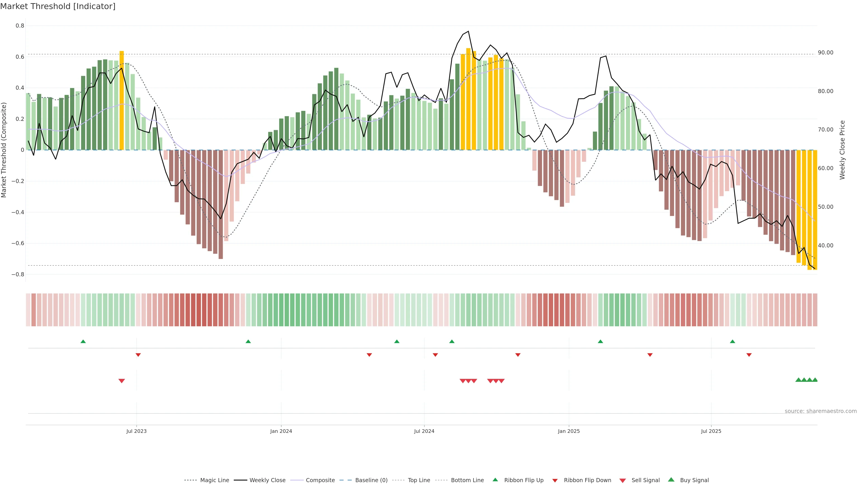The width and height of the screenshot is (868, 488).
Task: Click the Ribbon Flip Up marker nearest Jul 2025
Action: [x=733, y=342]
